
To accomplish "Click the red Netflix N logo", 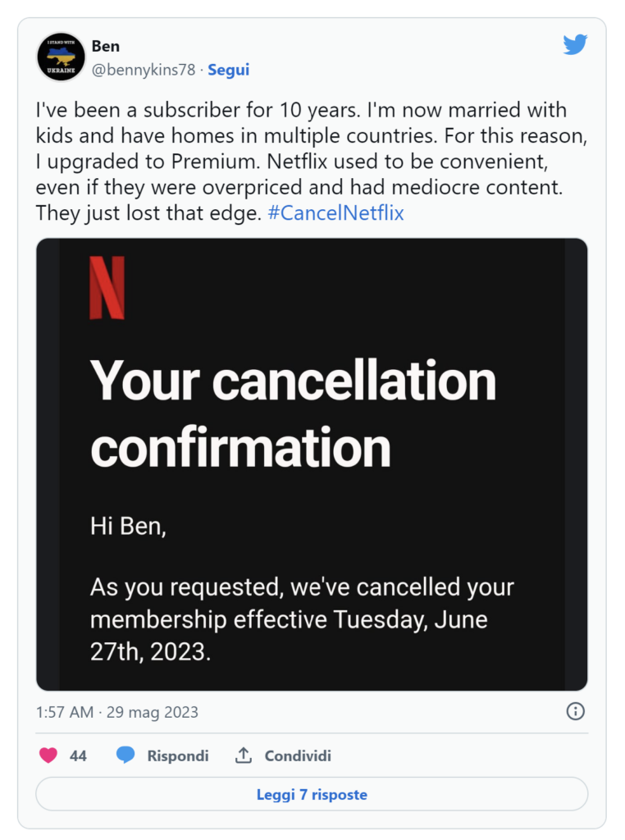I will (x=107, y=288).
